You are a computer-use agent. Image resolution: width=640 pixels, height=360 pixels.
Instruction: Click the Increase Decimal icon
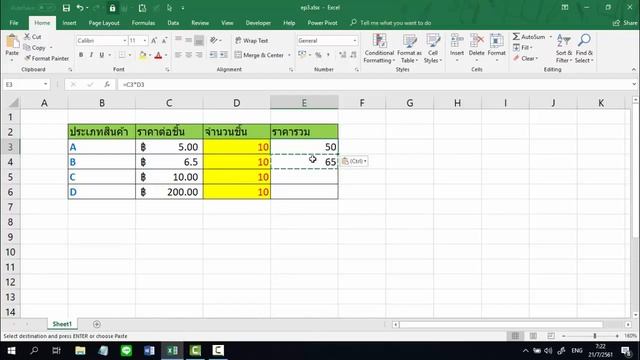(342, 55)
